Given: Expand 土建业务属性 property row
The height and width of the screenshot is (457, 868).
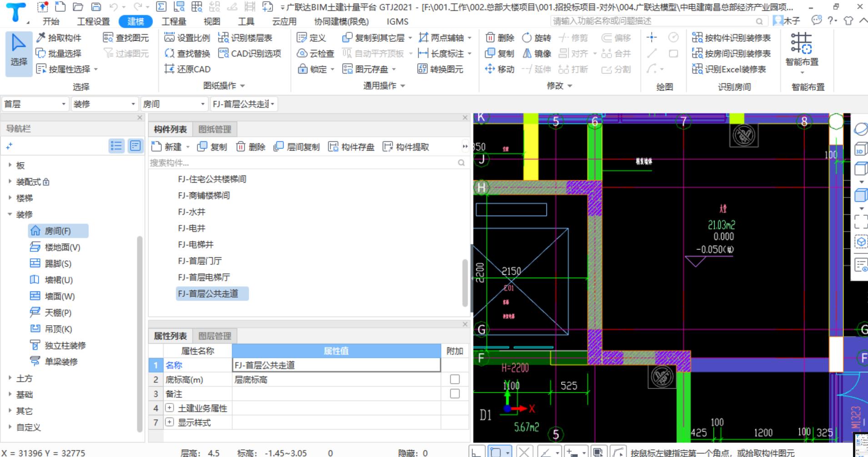Looking at the screenshot, I should (170, 408).
